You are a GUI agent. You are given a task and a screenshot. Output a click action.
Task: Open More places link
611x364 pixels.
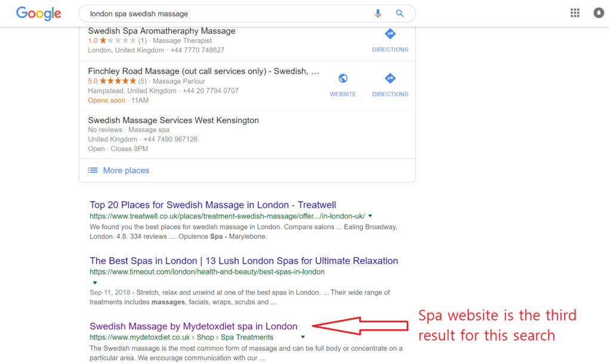126,170
